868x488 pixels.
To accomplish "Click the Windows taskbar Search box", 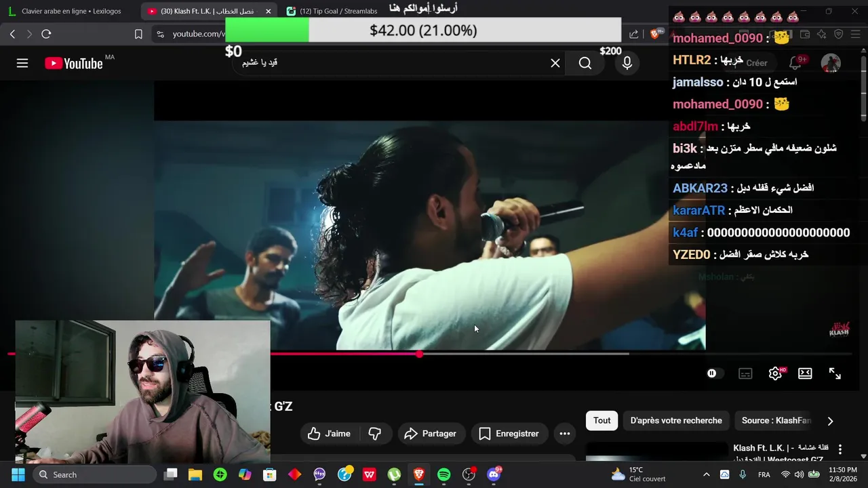I will click(x=95, y=474).
